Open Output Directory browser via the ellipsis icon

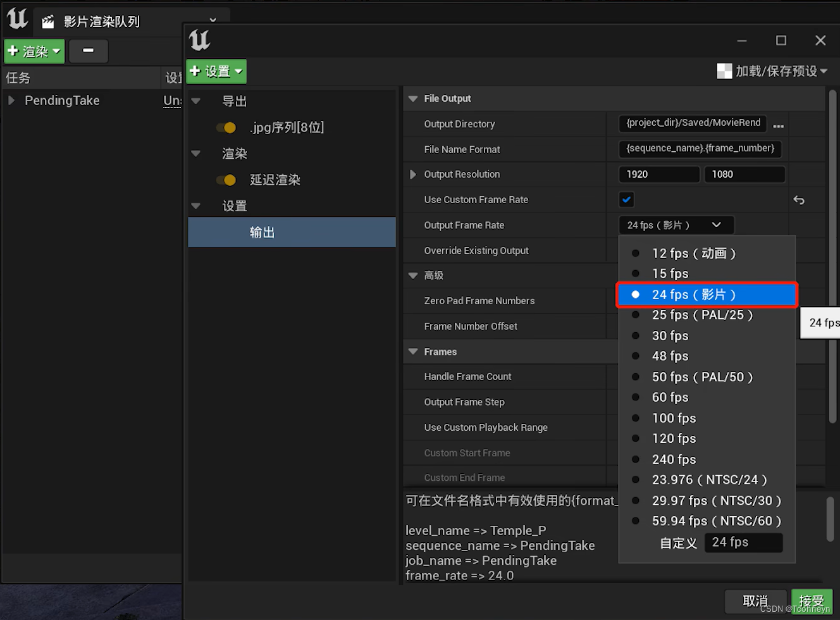[779, 125]
